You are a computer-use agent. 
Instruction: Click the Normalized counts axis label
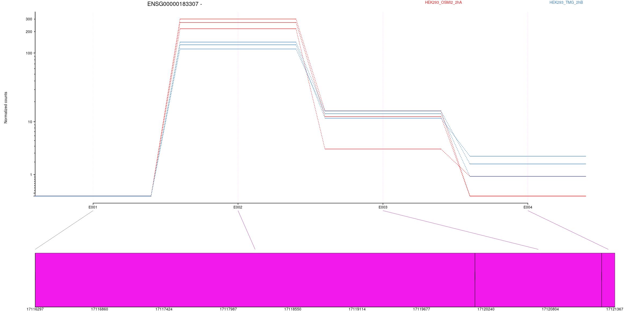pyautogui.click(x=6, y=108)
